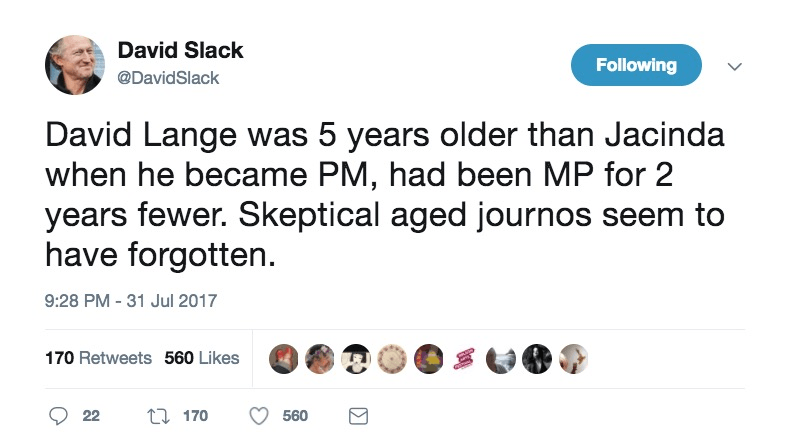The image size is (792, 436).
Task: Click the envelope direct message icon
Action: (357, 415)
